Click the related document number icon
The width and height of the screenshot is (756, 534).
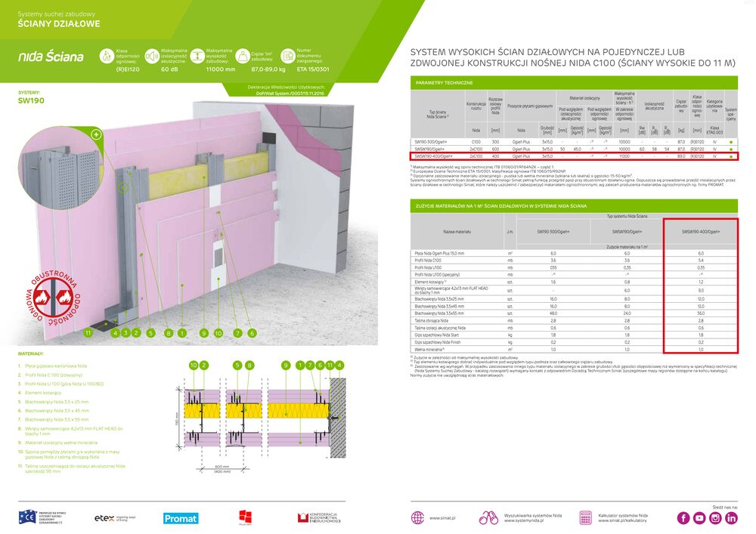pos(287,56)
